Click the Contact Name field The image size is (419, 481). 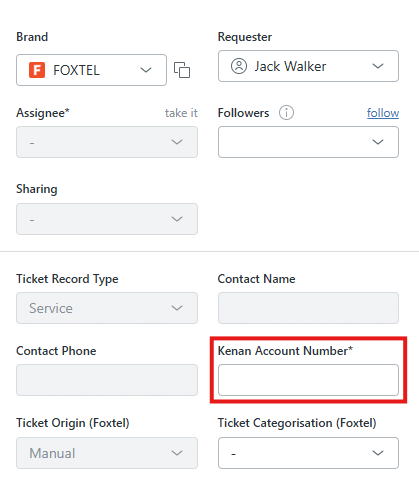(x=308, y=308)
